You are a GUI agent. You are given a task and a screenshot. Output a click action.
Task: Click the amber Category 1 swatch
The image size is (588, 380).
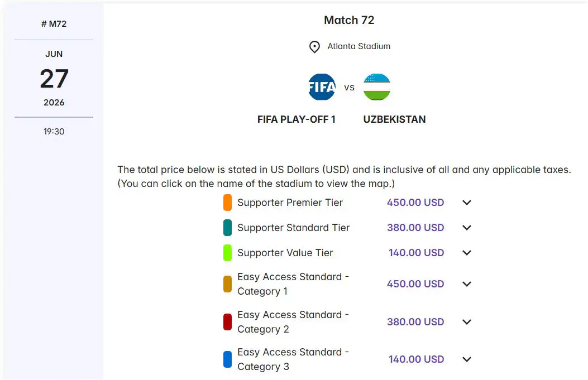click(x=227, y=284)
